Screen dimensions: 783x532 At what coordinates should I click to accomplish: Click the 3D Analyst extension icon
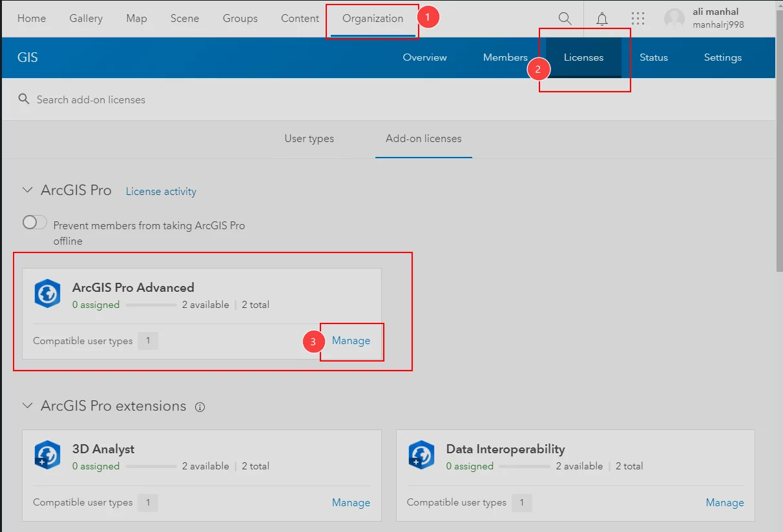47,455
